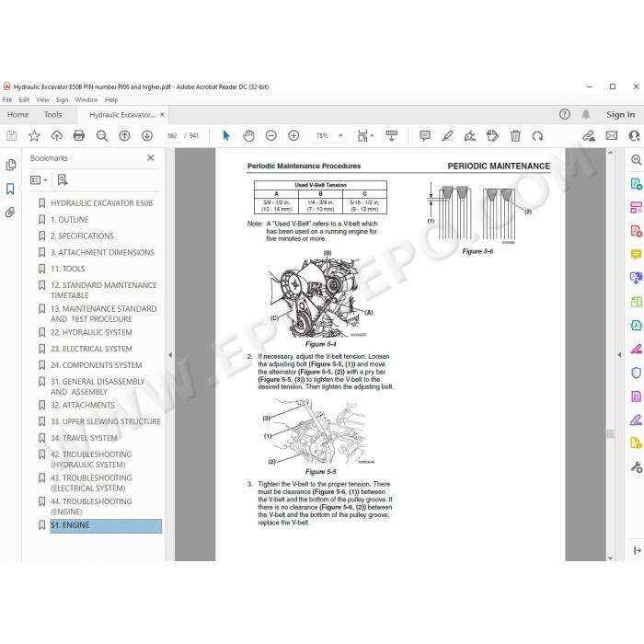Open the Help menu
The image size is (644, 644).
tap(111, 99)
